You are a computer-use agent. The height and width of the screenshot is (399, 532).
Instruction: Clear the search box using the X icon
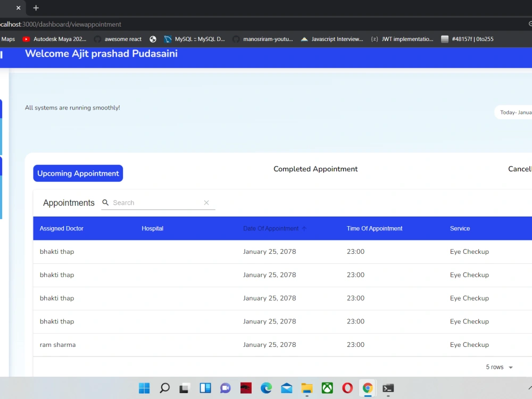point(206,203)
